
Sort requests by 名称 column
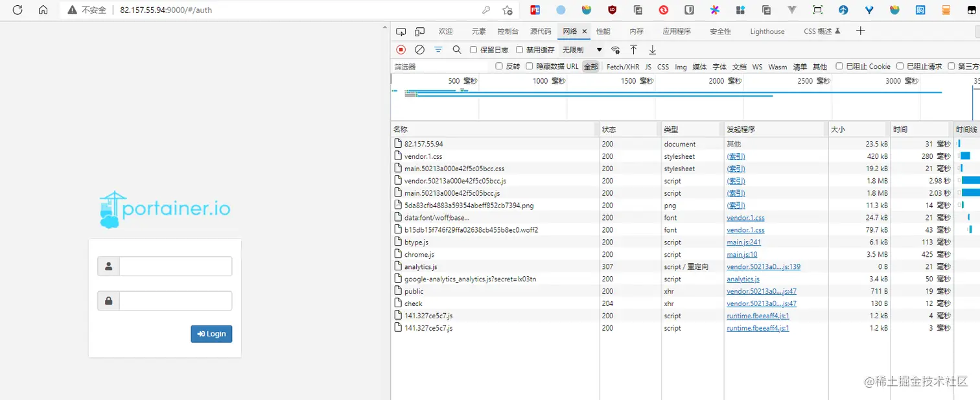[495, 129]
